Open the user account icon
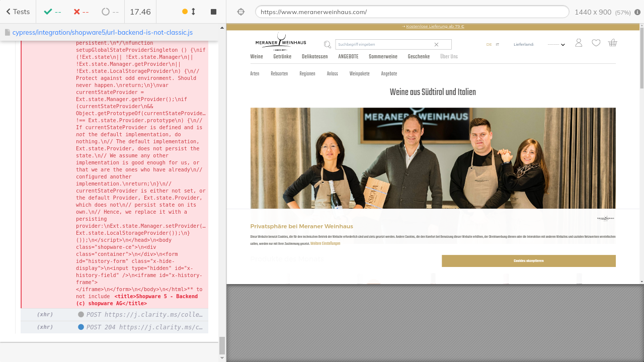Image resolution: width=644 pixels, height=362 pixels. 579,43
